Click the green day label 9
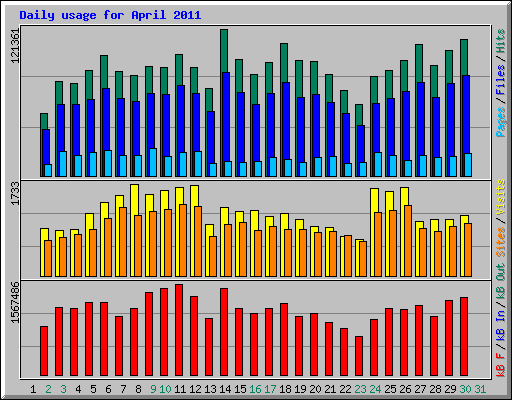This screenshot has height=400, width=512. 153,389
